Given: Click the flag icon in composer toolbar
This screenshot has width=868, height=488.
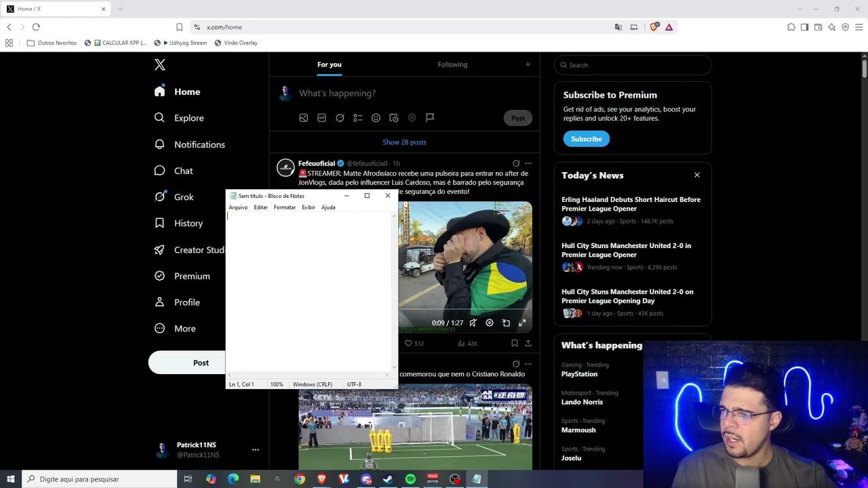Looking at the screenshot, I should coord(430,118).
